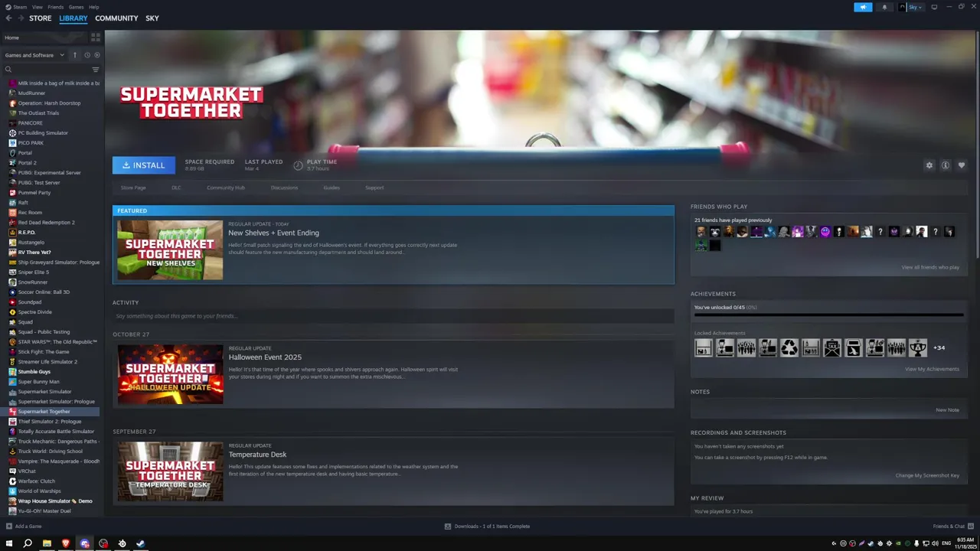980x551 pixels.
Task: Open the announcements megaphone button
Action: pos(863,7)
